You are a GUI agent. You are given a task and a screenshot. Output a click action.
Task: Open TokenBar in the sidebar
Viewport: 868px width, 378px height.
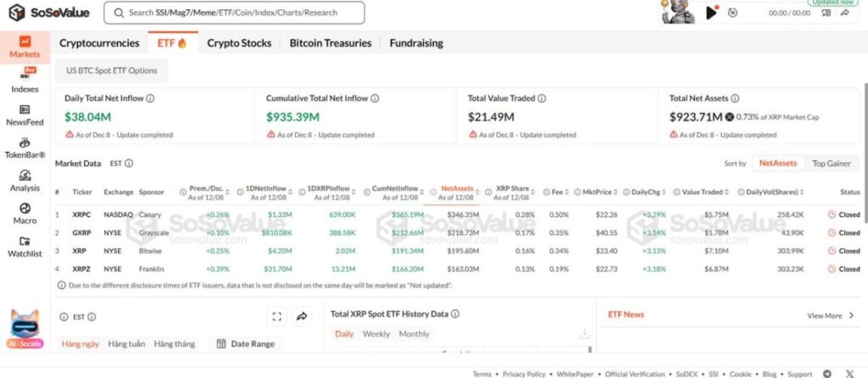click(25, 148)
